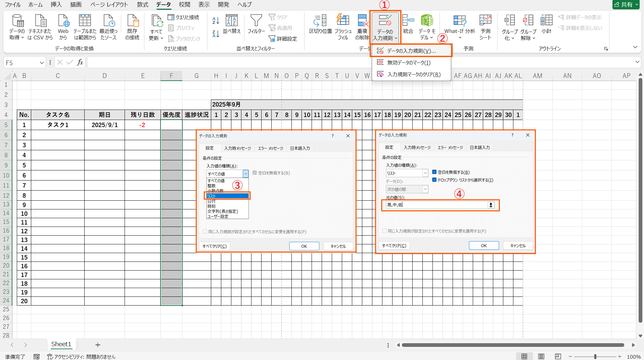The width and height of the screenshot is (644, 360).
Task: Click the zoom slider handle
Action: click(x=595, y=357)
